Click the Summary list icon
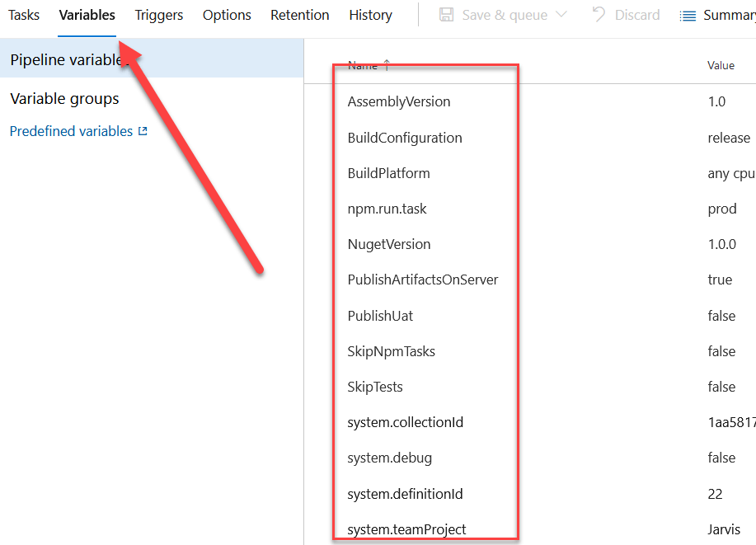756x545 pixels. (x=689, y=14)
